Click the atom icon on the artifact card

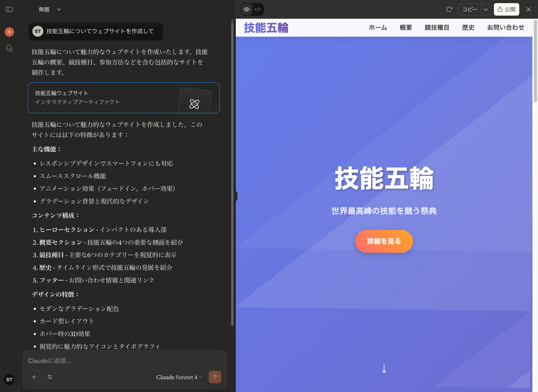[194, 104]
